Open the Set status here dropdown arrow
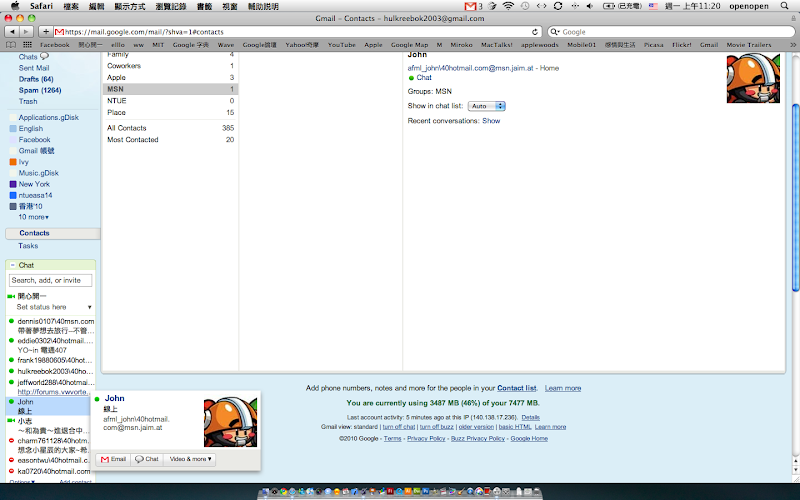This screenshot has height=500, width=800. click(x=90, y=307)
